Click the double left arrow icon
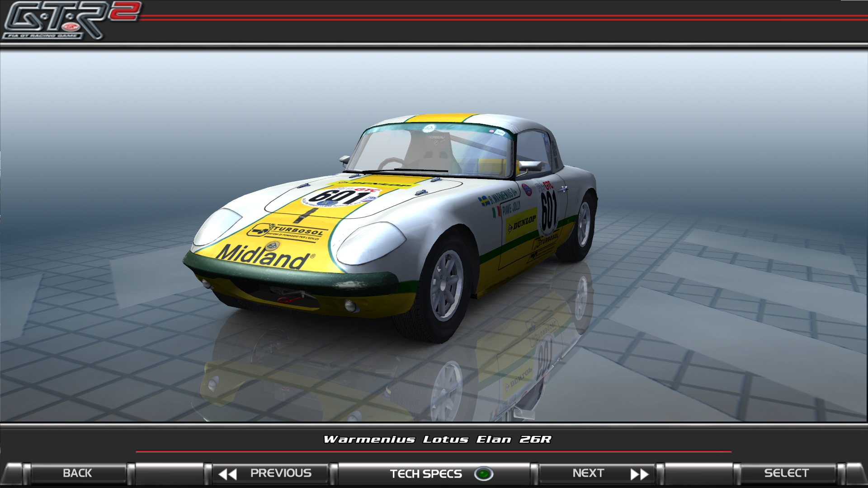 click(227, 474)
